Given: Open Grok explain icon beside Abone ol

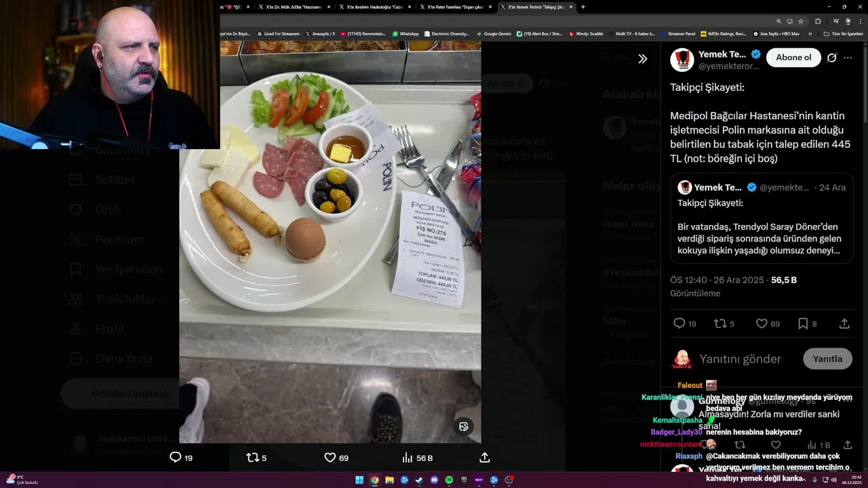Looking at the screenshot, I should click(832, 58).
